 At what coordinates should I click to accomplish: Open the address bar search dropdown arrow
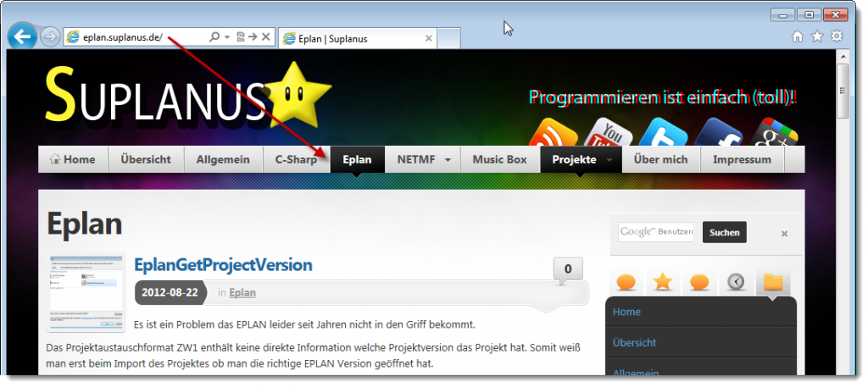point(228,37)
